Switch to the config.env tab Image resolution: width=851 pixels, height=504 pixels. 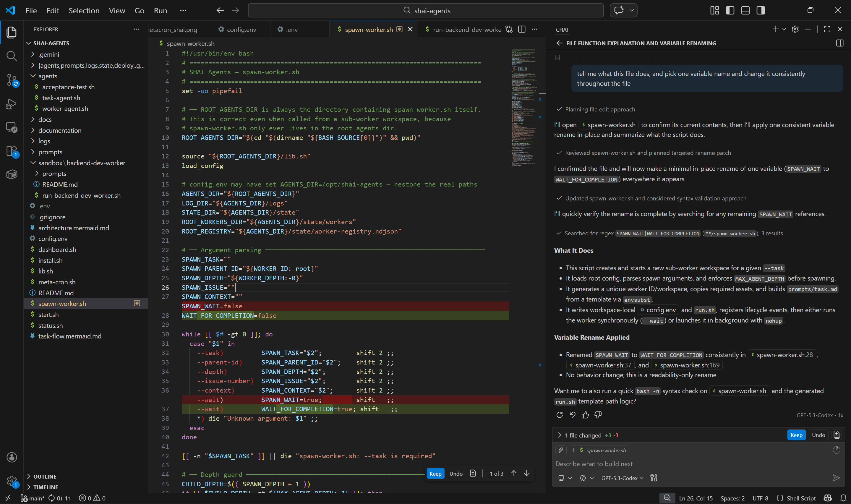pyautogui.click(x=241, y=30)
